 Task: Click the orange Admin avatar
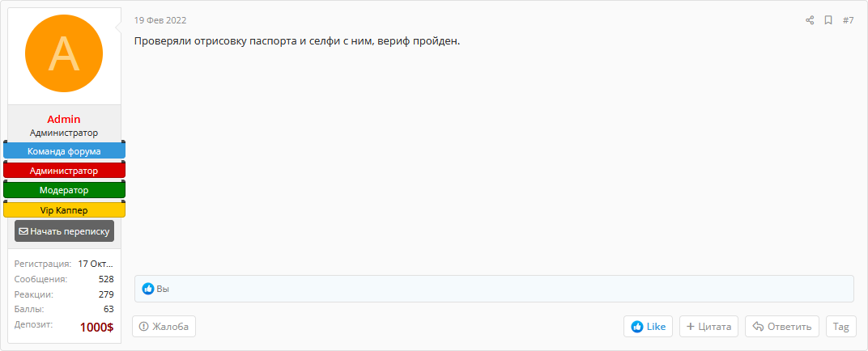click(x=64, y=53)
